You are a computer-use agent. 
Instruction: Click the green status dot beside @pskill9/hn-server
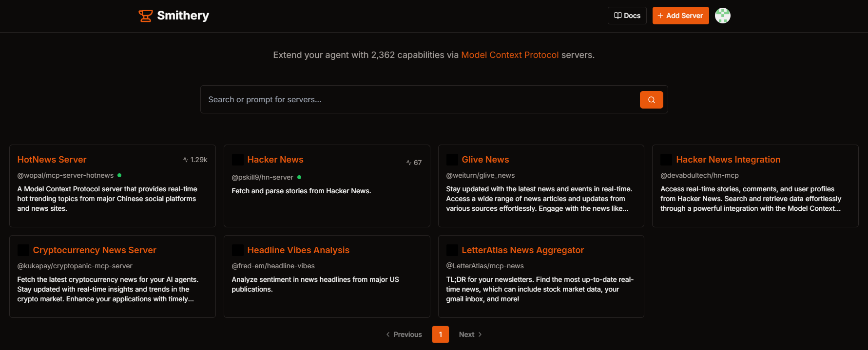point(299,177)
